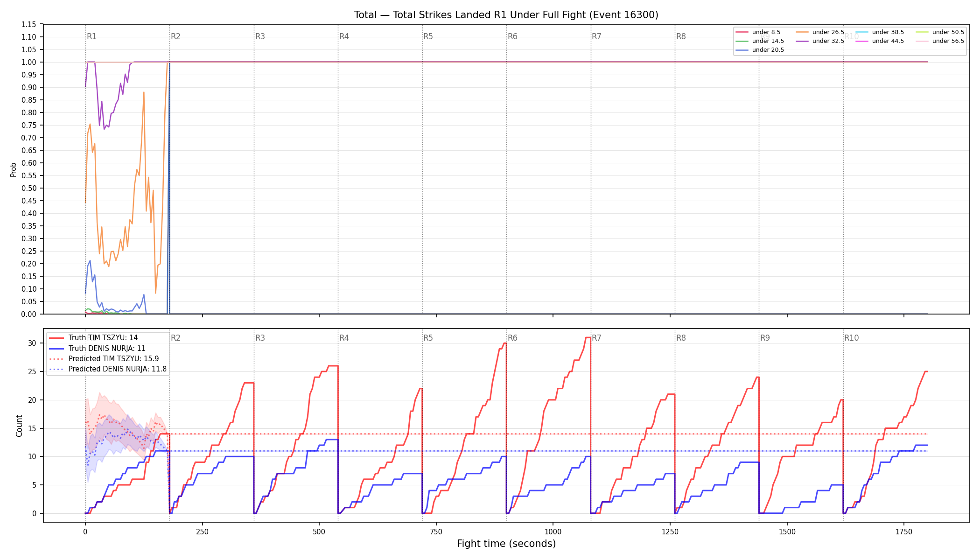Click the 0.25 tick on the Prob axis
The image size is (980, 560).
29,251
